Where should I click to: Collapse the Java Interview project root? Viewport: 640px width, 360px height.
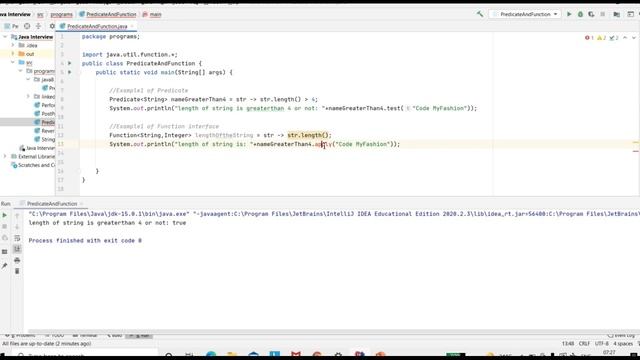[x=5, y=37]
